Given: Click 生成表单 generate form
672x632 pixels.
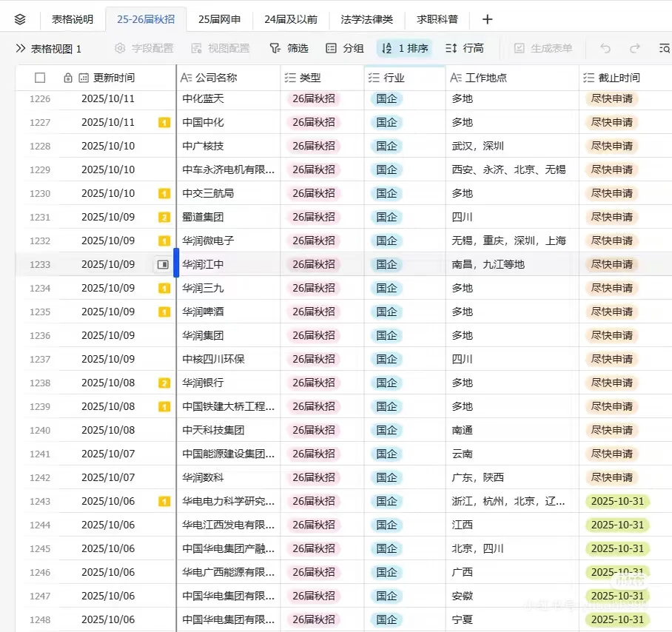Looking at the screenshot, I should tap(543, 48).
